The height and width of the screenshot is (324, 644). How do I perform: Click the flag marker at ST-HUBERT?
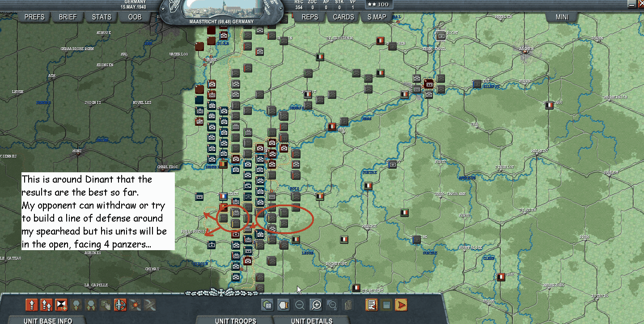[356, 288]
